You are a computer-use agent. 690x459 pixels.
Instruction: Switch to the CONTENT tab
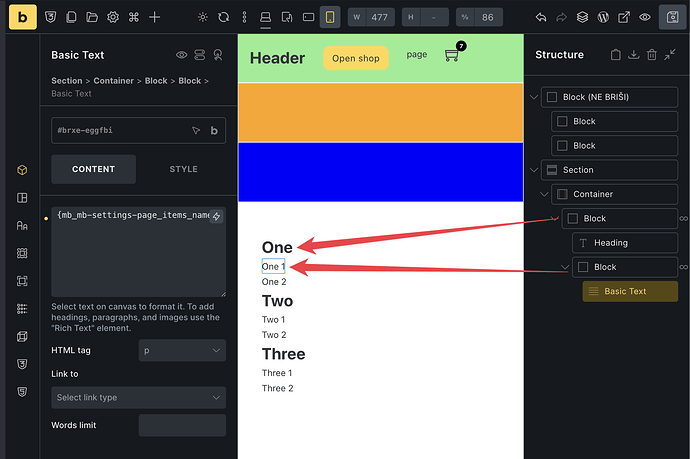[x=93, y=169]
